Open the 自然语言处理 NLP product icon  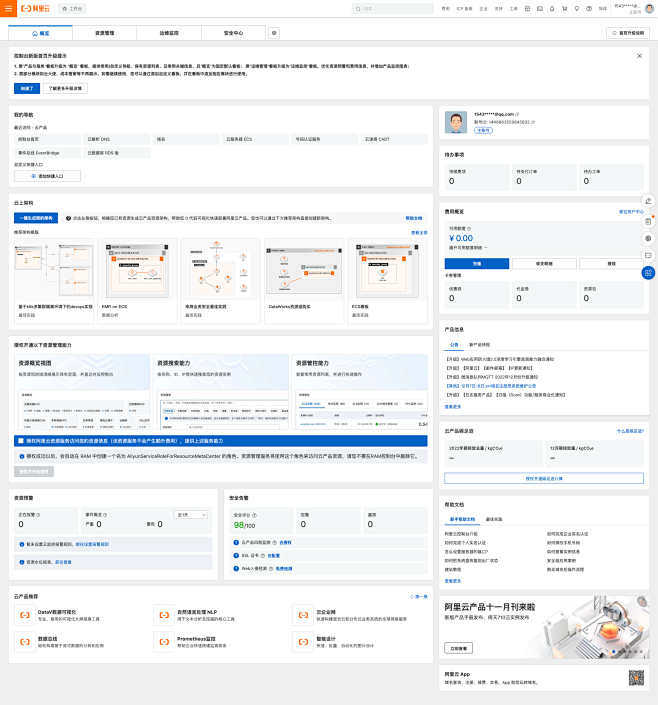[164, 615]
